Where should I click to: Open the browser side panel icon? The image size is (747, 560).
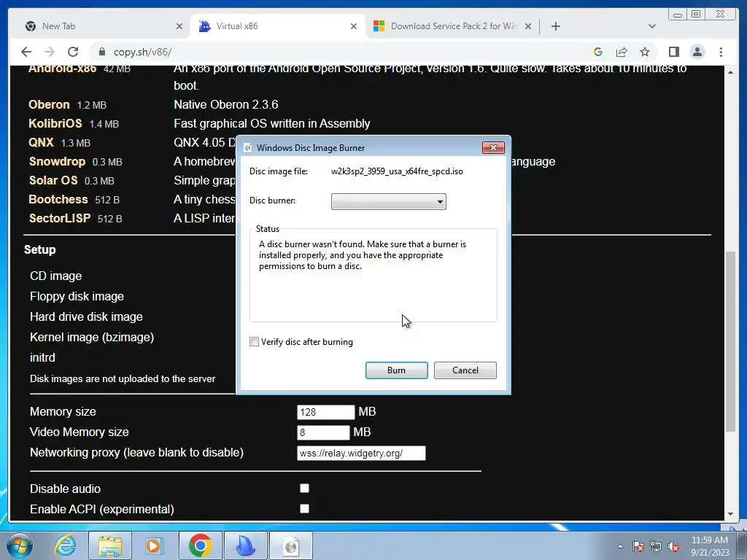673,52
